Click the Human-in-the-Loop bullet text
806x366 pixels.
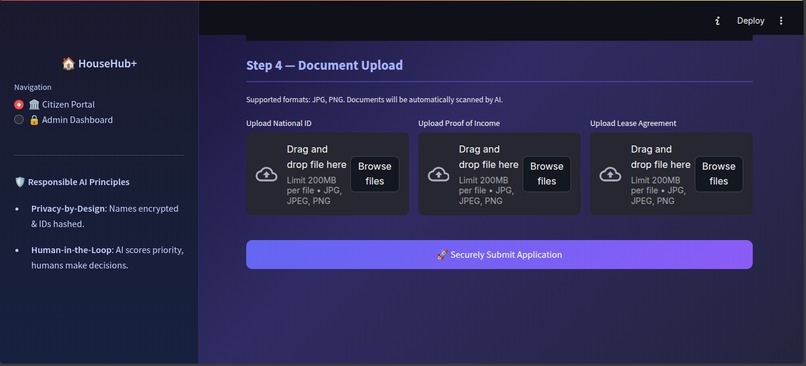point(107,258)
